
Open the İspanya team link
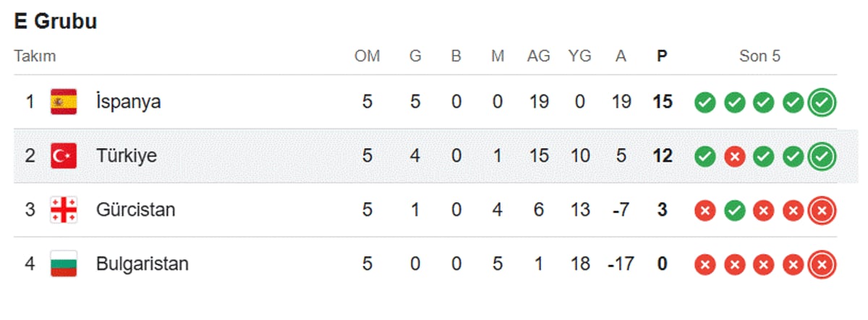(128, 102)
